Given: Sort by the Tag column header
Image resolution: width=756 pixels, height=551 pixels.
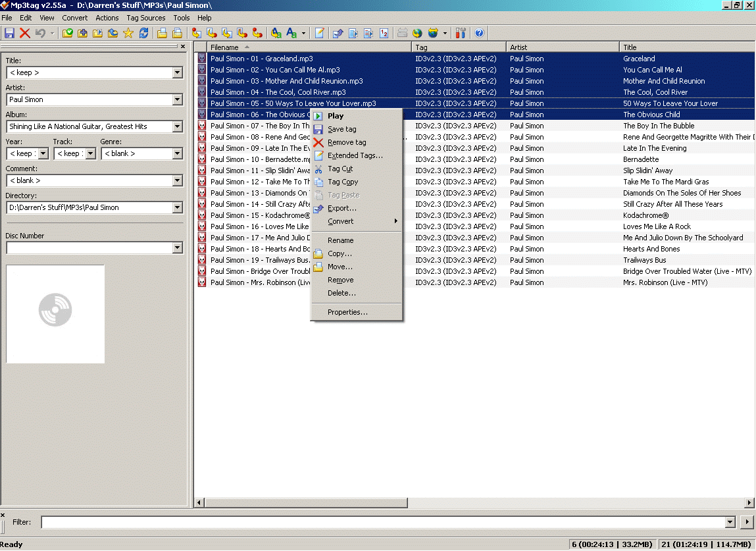Looking at the screenshot, I should pyautogui.click(x=459, y=47).
